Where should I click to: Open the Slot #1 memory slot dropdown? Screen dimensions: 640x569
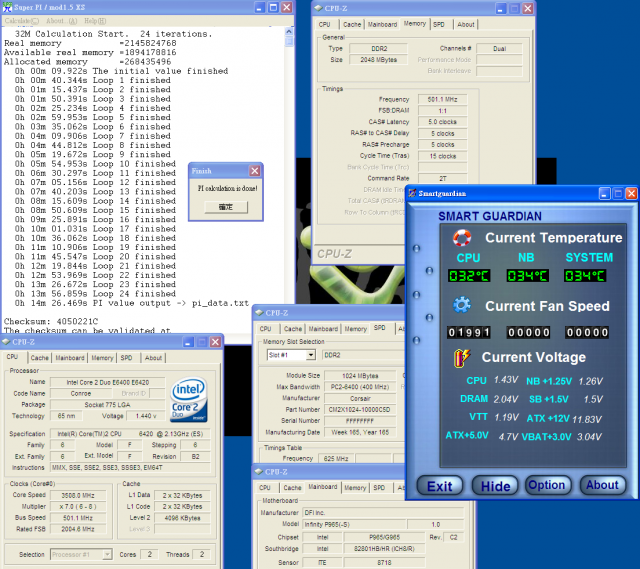pos(311,355)
